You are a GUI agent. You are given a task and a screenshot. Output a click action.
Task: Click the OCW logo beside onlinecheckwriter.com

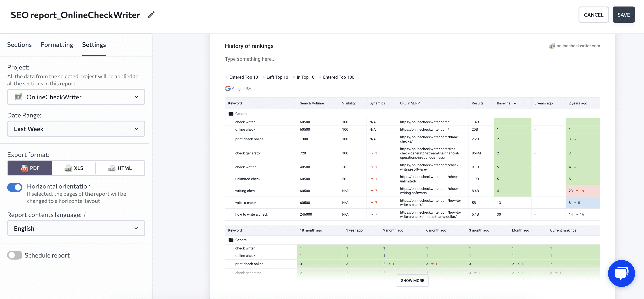point(552,46)
